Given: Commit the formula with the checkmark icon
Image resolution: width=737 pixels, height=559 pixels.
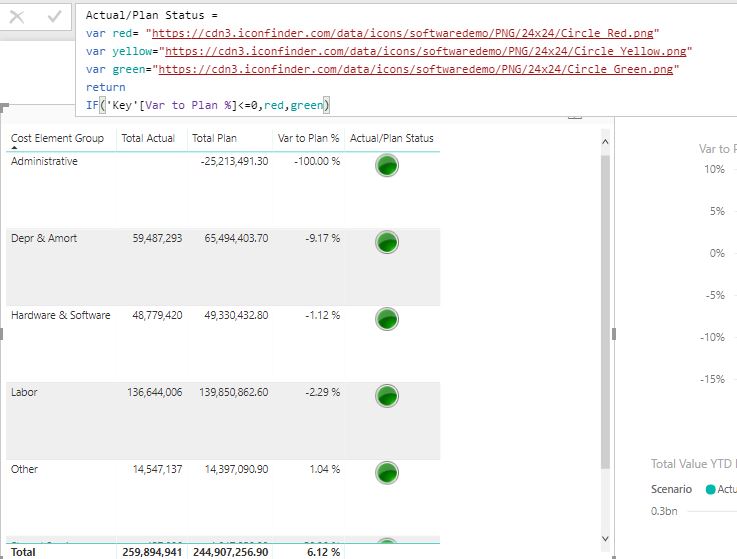Looking at the screenshot, I should coord(55,17).
